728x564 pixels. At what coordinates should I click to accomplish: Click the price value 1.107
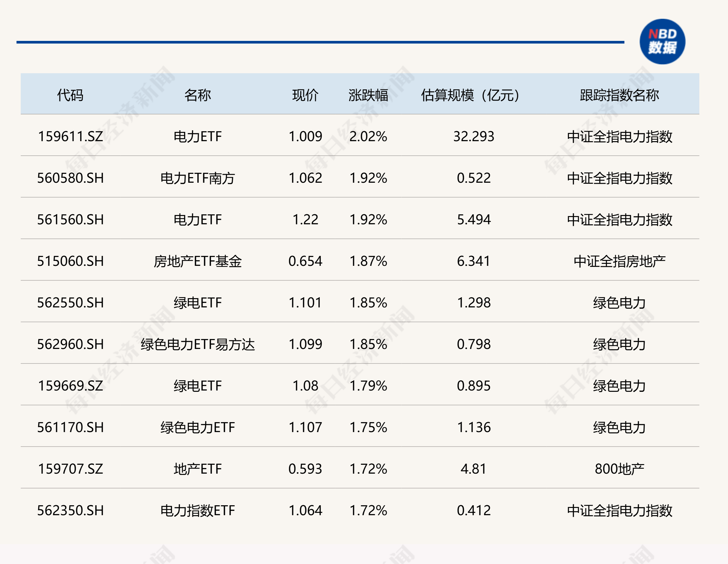pos(305,427)
